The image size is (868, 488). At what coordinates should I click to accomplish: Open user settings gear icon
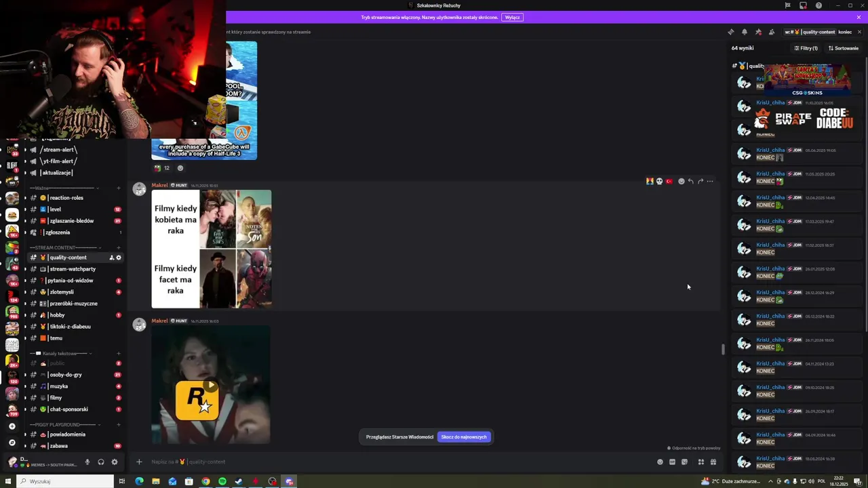click(x=114, y=462)
